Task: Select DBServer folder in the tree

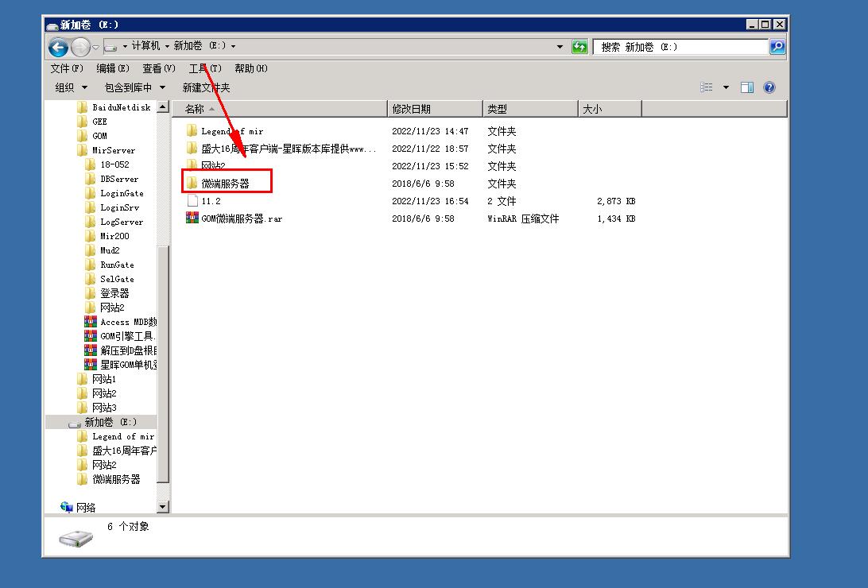Action: click(112, 180)
